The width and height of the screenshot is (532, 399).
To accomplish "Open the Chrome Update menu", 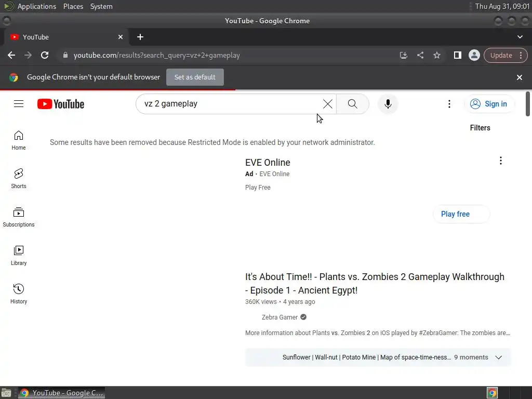I will coord(506,55).
